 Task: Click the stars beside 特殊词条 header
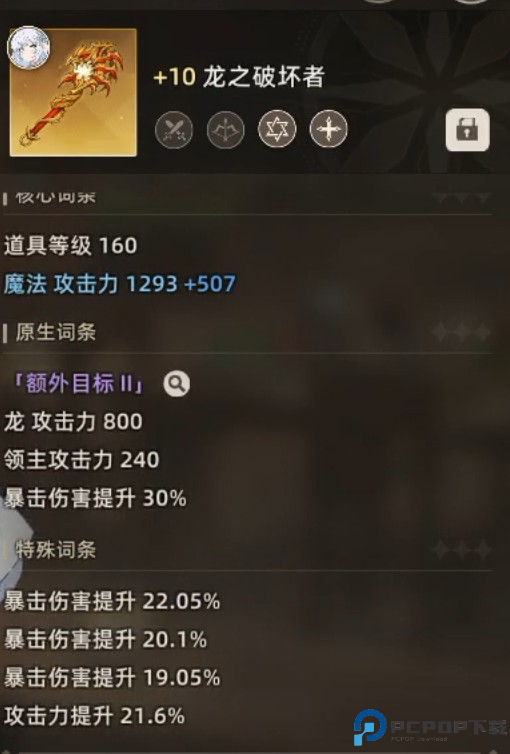pos(461,549)
